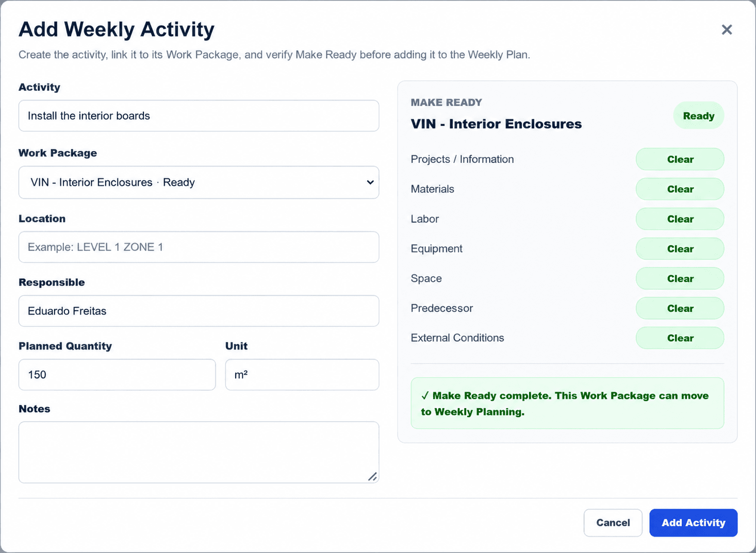Click the MAKE READY section label
756x553 pixels.
click(x=446, y=103)
